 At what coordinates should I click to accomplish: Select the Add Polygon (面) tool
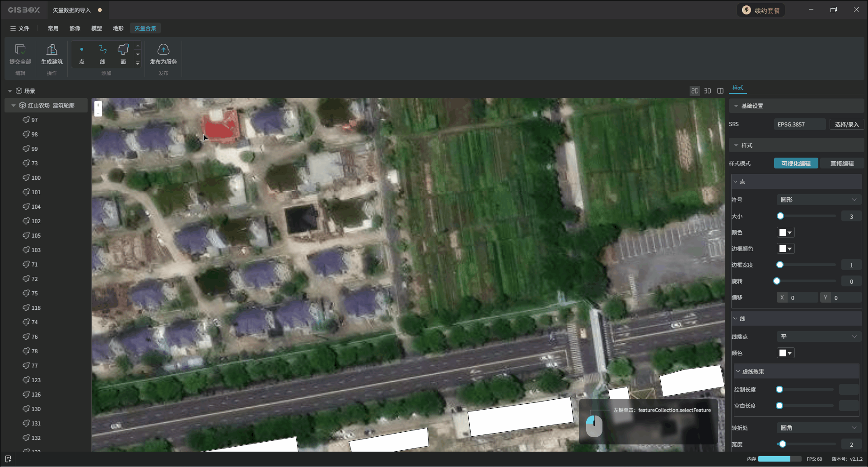123,50
